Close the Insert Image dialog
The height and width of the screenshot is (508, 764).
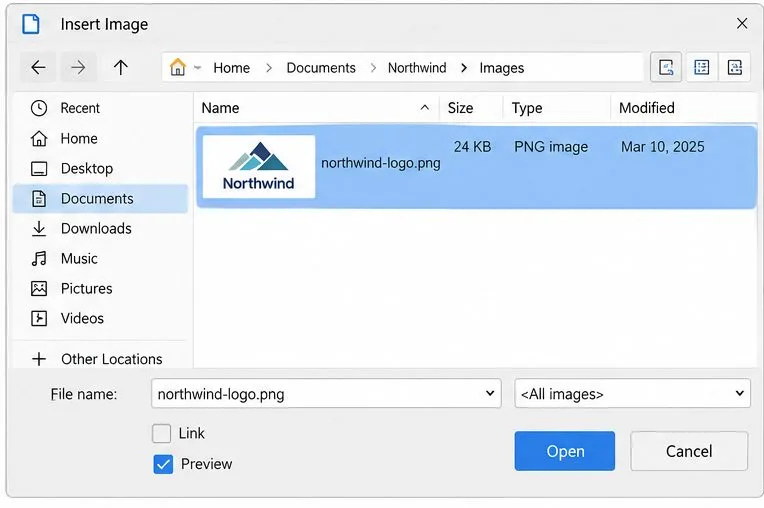(742, 23)
